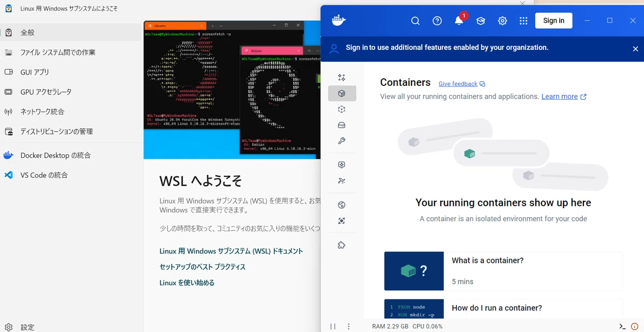Click the '5 mins' duration label
The image size is (644, 332).
(463, 282)
